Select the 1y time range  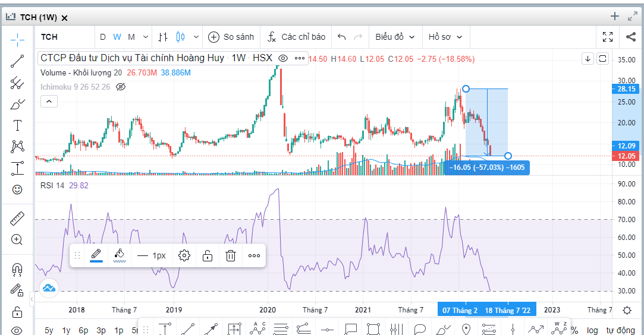pyautogui.click(x=66, y=330)
